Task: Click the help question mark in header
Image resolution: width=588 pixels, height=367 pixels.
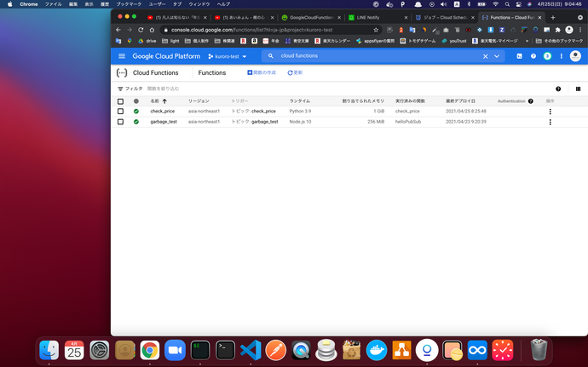Action: click(534, 56)
